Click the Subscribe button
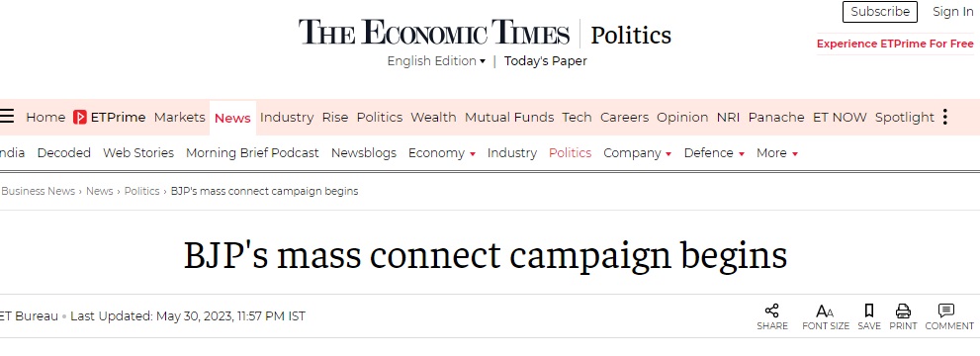Screen dimensions: 980x356 pos(880,12)
